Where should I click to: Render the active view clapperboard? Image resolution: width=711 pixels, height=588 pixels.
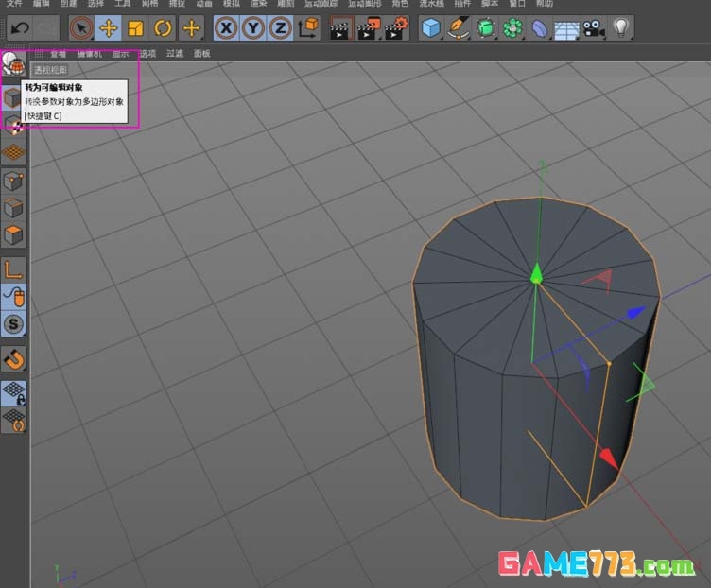click(x=341, y=28)
